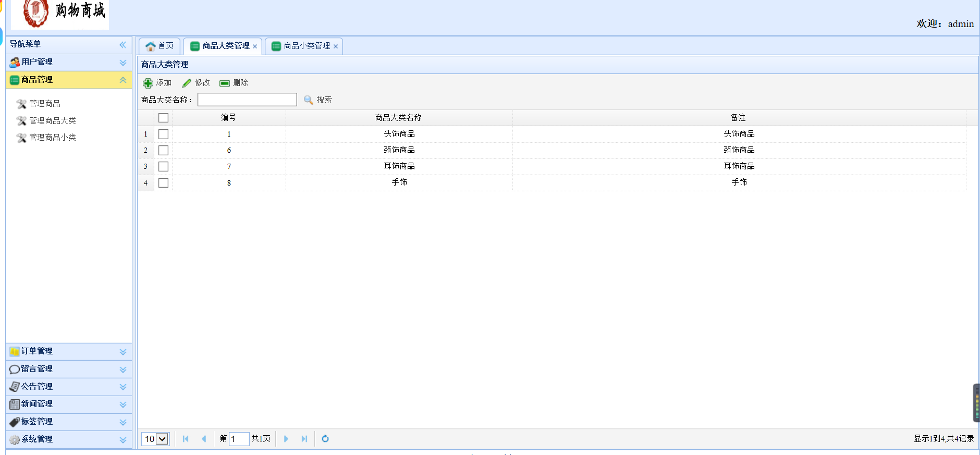Click the 修改 button label
The height and width of the screenshot is (455, 980).
tap(202, 83)
